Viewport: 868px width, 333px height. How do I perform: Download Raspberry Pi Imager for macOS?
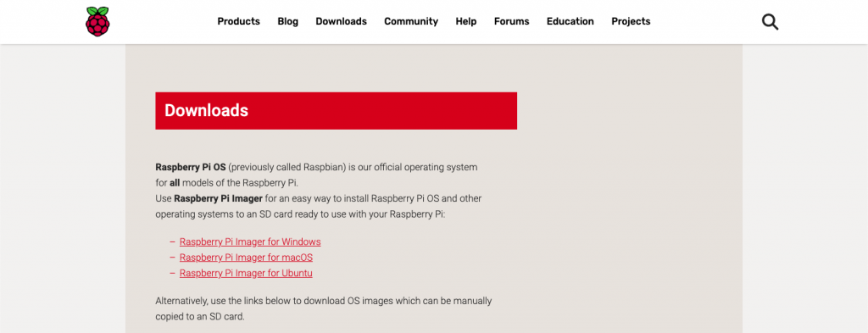tap(247, 258)
